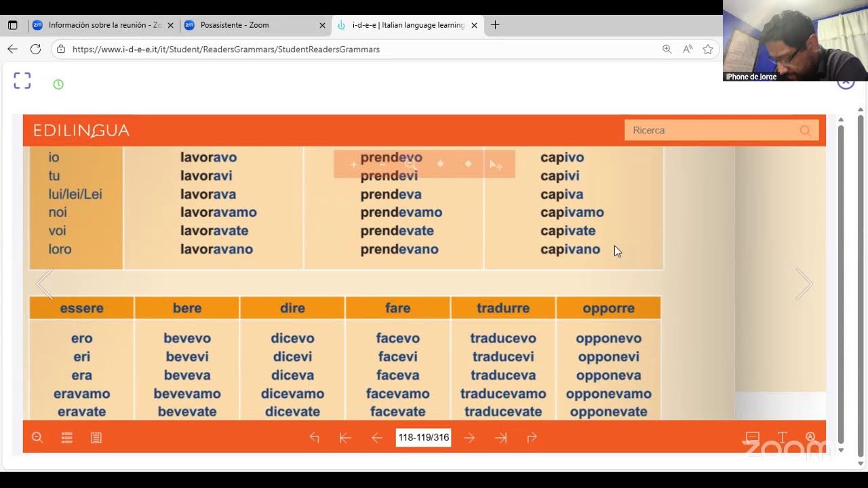Click the 'bere' column header
The height and width of the screenshot is (488, 868).
point(187,308)
